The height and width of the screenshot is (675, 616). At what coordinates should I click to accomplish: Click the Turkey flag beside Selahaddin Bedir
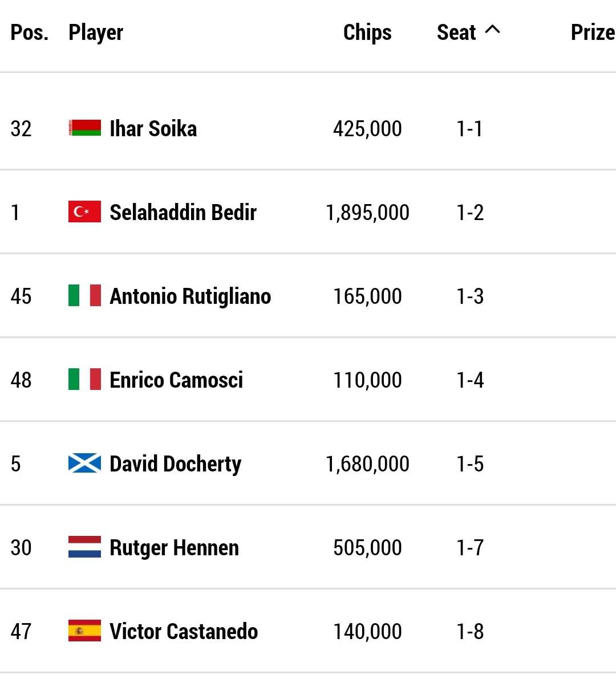click(x=85, y=212)
